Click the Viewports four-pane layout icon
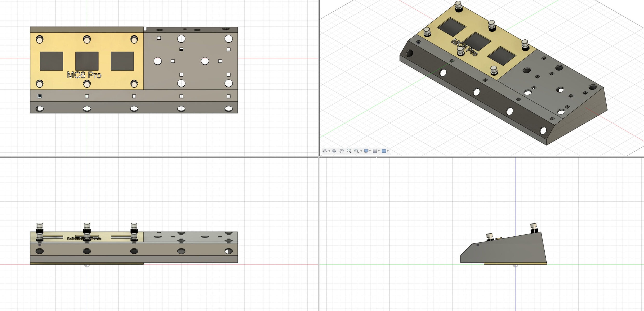This screenshot has height=311, width=644. (384, 151)
